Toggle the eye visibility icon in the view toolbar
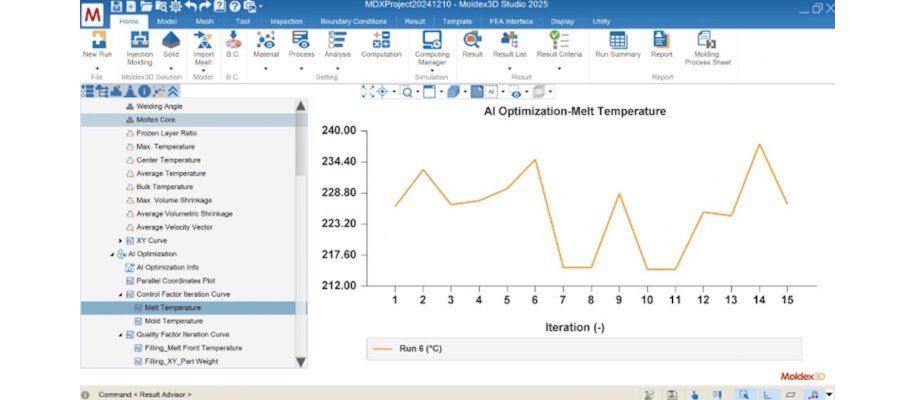 [x=516, y=92]
